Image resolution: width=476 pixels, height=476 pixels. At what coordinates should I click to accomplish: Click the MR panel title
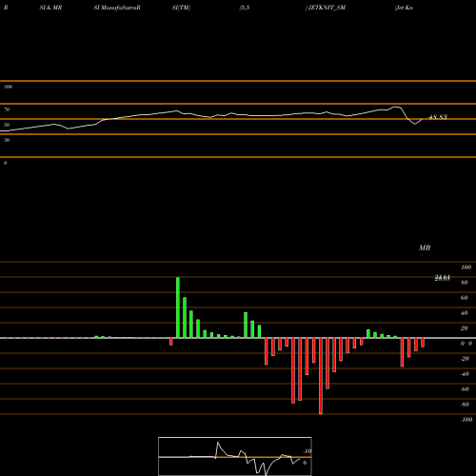(x=425, y=248)
